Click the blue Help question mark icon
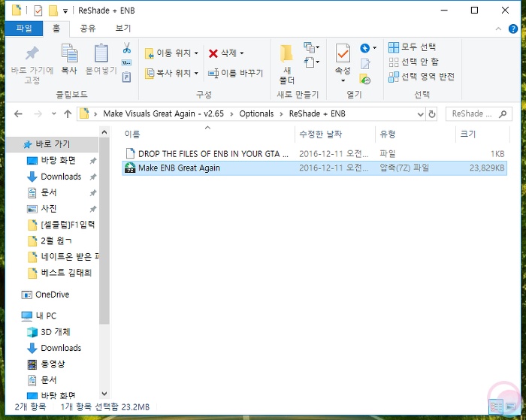 513,29
